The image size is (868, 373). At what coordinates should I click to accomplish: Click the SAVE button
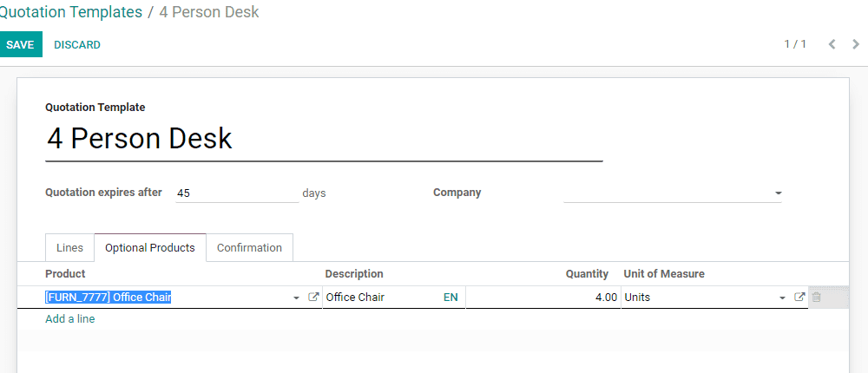click(x=20, y=45)
